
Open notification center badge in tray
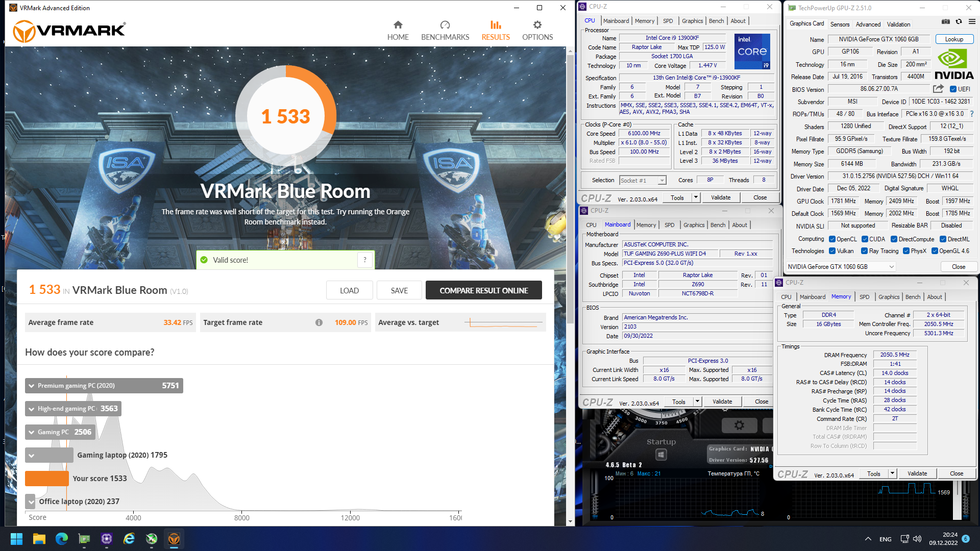[x=965, y=539]
